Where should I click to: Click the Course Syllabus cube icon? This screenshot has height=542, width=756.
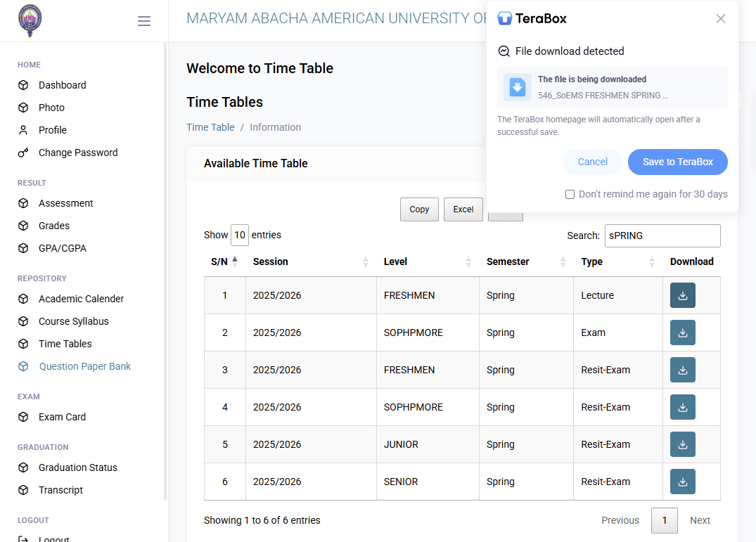[23, 321]
